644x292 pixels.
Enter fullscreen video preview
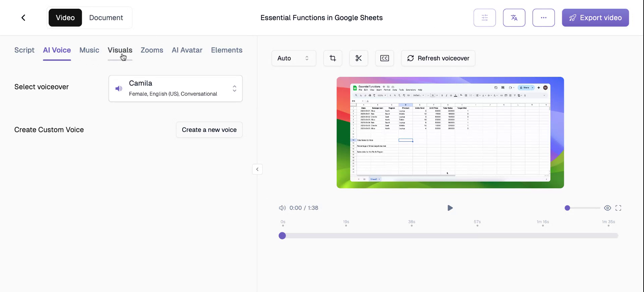(618, 208)
